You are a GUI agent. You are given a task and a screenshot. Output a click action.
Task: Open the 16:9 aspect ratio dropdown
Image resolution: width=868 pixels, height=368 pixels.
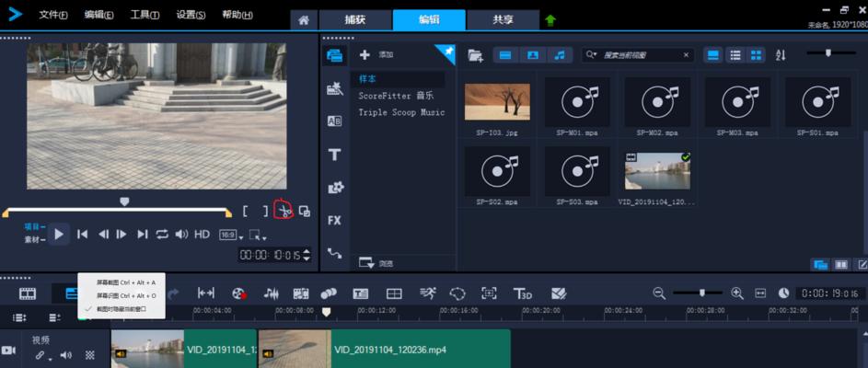231,236
